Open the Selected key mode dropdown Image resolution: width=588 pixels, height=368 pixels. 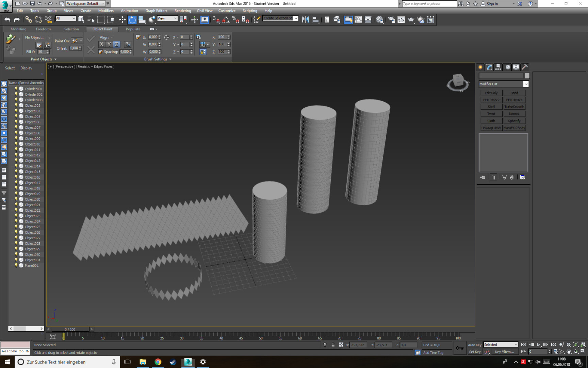pyautogui.click(x=501, y=344)
